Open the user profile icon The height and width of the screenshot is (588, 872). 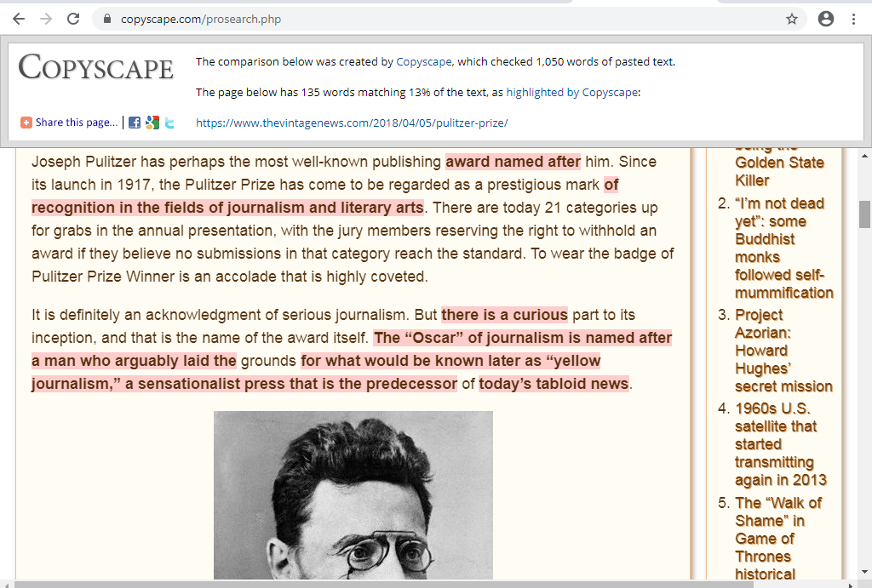(x=826, y=19)
